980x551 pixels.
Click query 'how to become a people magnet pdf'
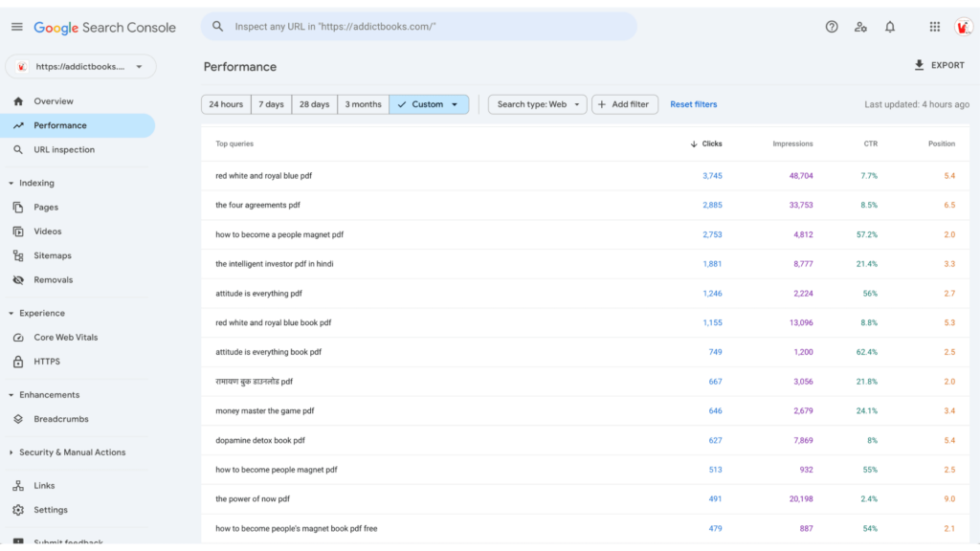pyautogui.click(x=279, y=235)
